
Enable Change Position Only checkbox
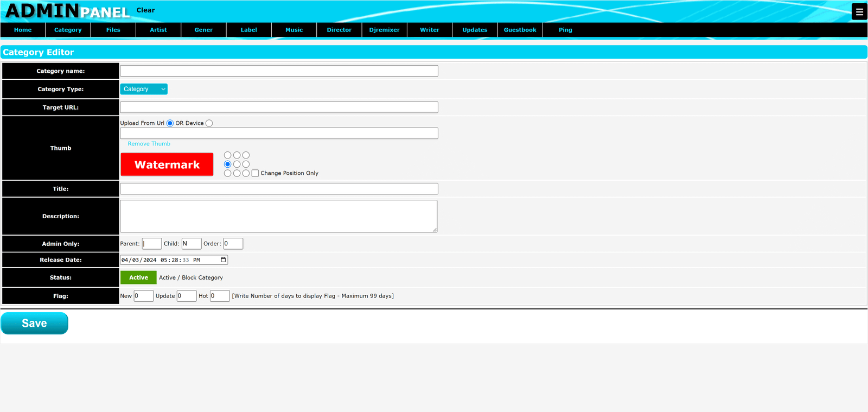[x=255, y=173]
